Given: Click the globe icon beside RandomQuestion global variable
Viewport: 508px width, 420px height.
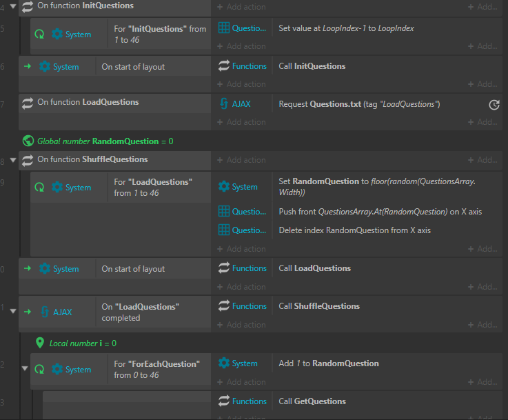Looking at the screenshot, I should point(28,141).
